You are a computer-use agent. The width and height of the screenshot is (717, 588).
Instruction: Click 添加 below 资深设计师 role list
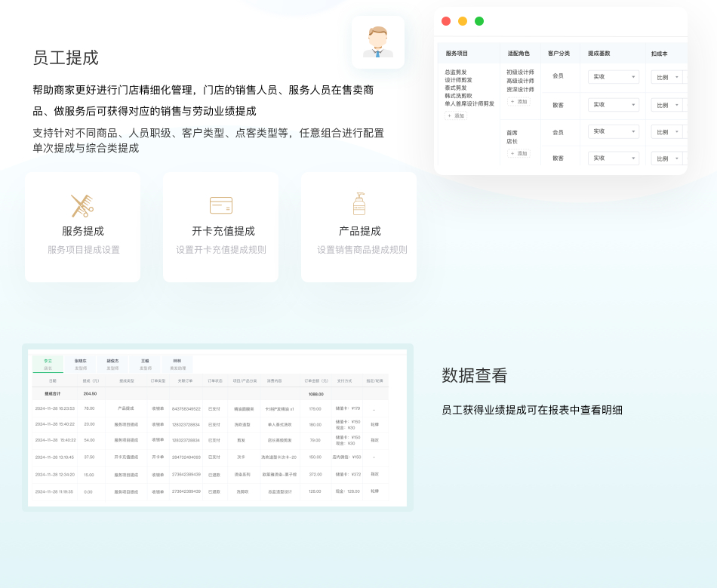click(519, 101)
